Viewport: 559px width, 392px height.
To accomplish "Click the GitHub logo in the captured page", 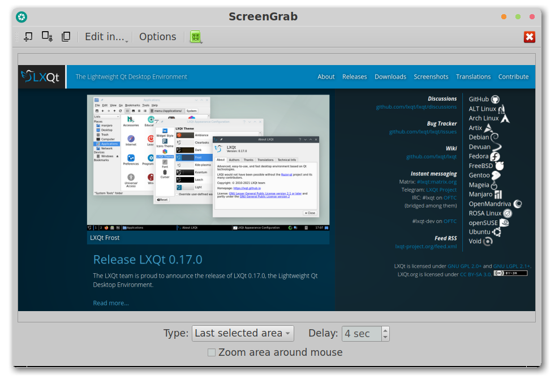I will coord(495,100).
